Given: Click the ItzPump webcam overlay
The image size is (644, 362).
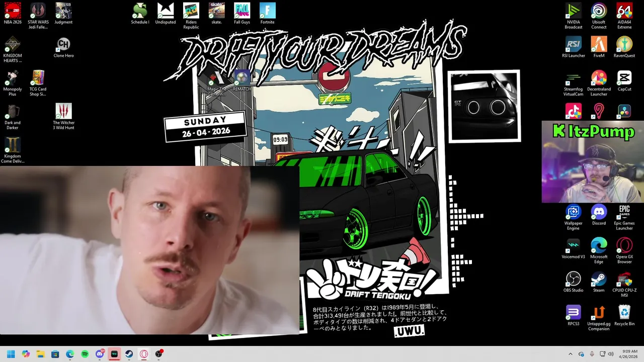Looking at the screenshot, I should 593,161.
